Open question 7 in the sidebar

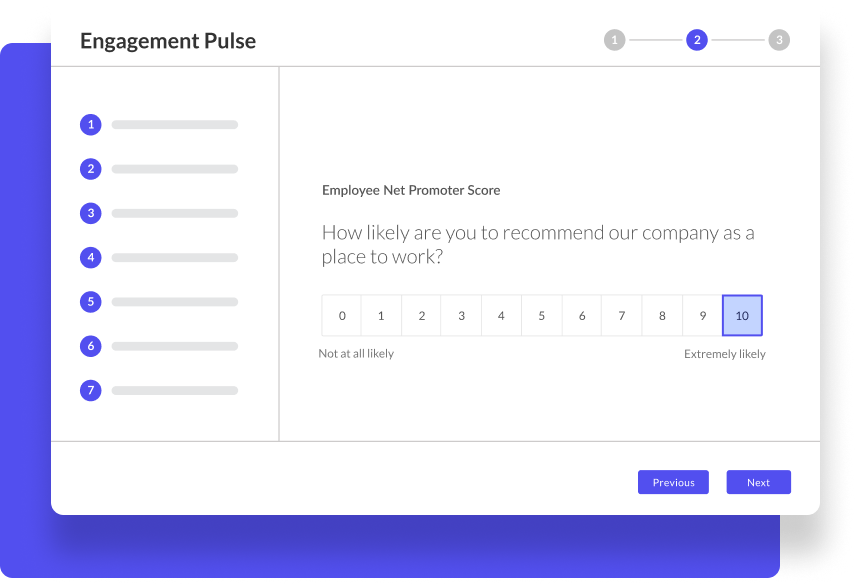[90, 390]
